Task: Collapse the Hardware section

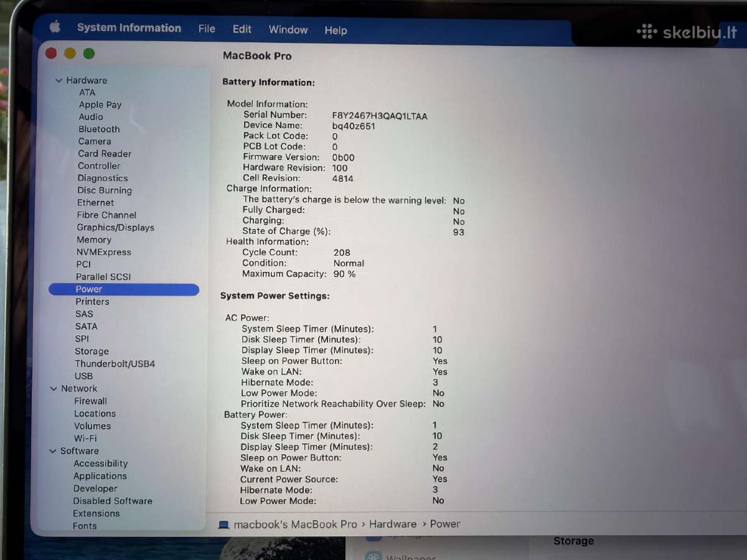Action: tap(59, 80)
